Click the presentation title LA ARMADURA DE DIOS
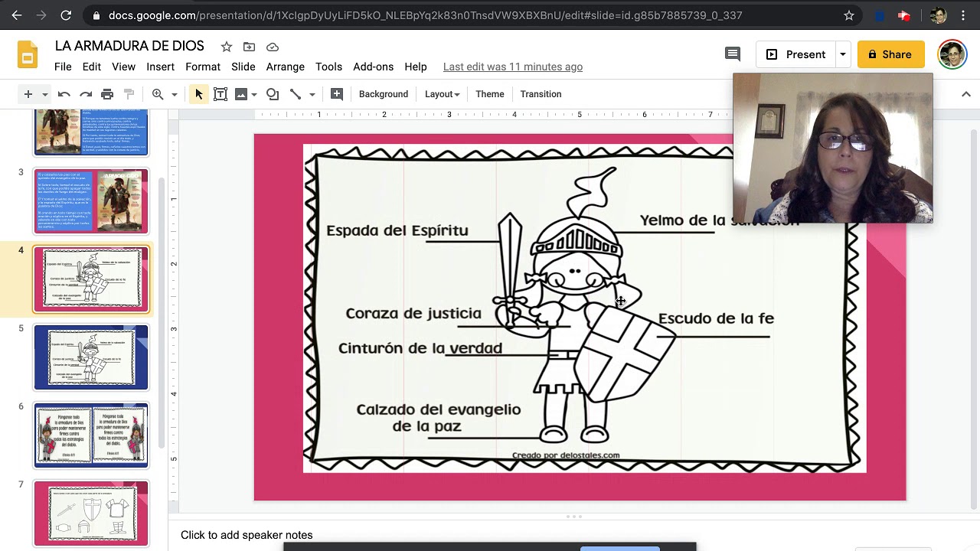 click(x=129, y=46)
